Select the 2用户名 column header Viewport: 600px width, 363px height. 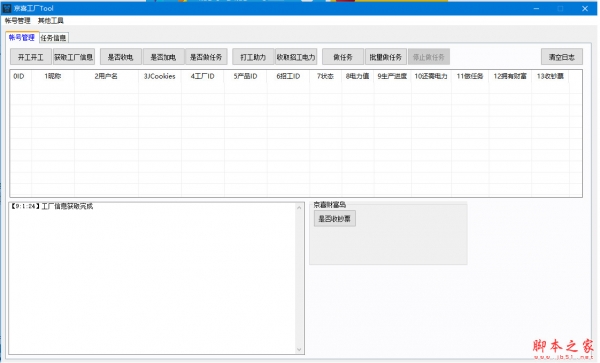[x=106, y=76]
